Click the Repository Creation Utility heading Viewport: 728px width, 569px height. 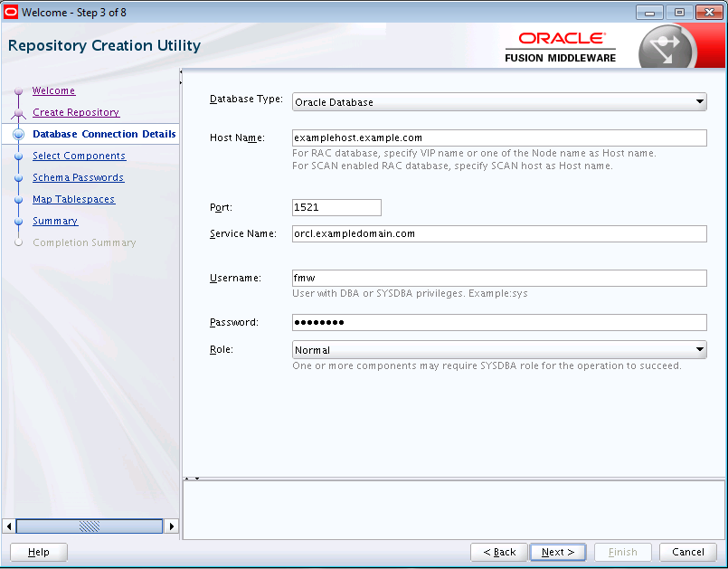click(105, 45)
